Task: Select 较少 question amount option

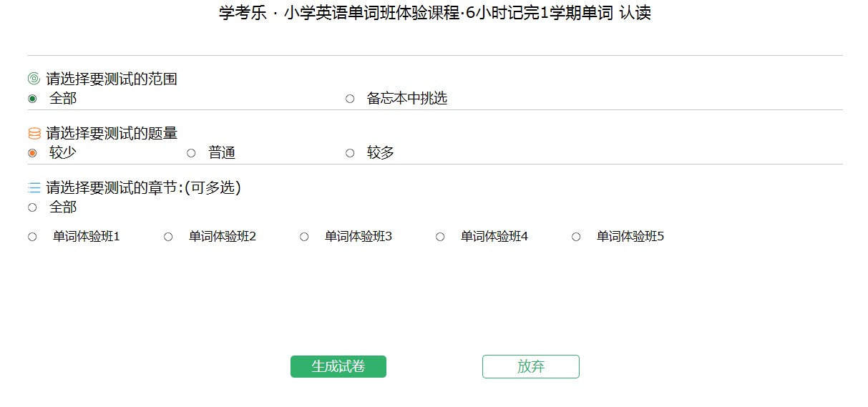Action: coord(32,153)
